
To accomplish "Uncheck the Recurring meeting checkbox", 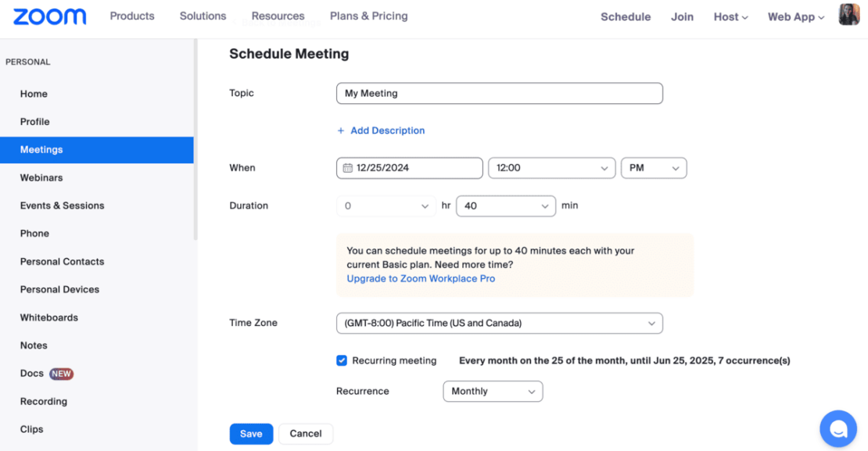I will (x=342, y=360).
